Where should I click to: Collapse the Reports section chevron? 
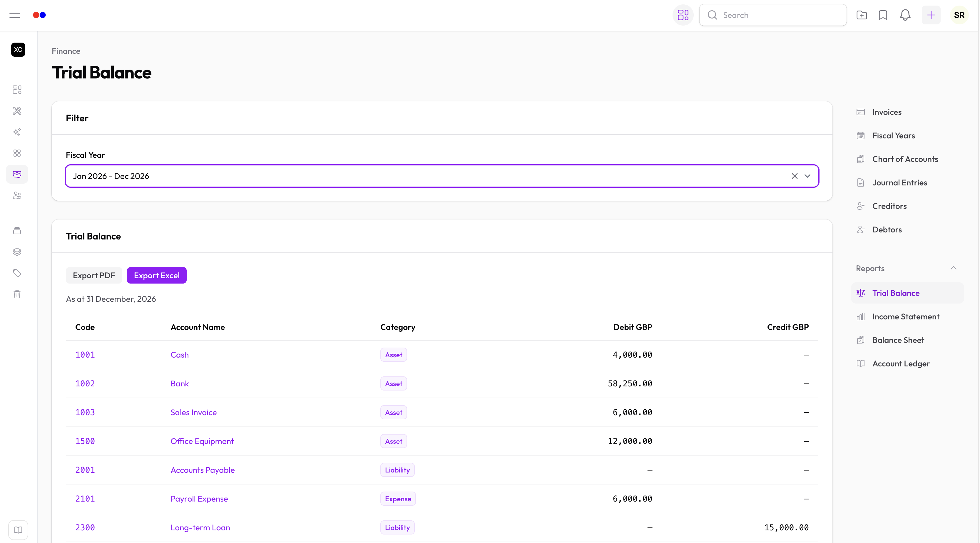click(953, 268)
